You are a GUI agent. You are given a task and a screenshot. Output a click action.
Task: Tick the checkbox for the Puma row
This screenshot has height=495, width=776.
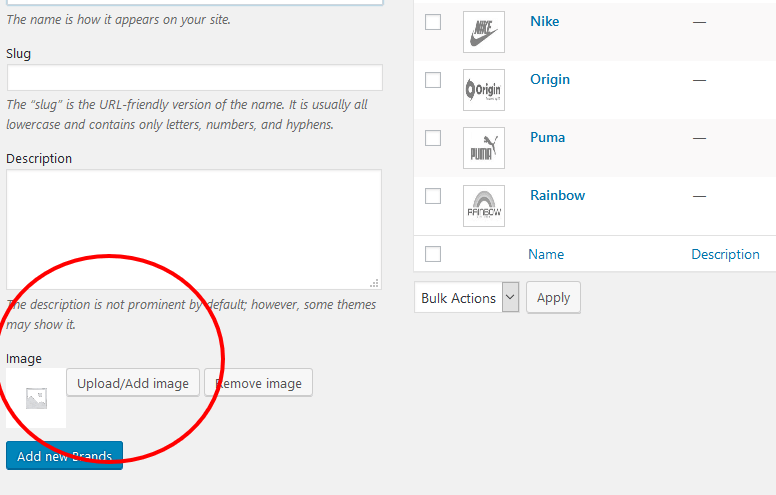point(433,138)
